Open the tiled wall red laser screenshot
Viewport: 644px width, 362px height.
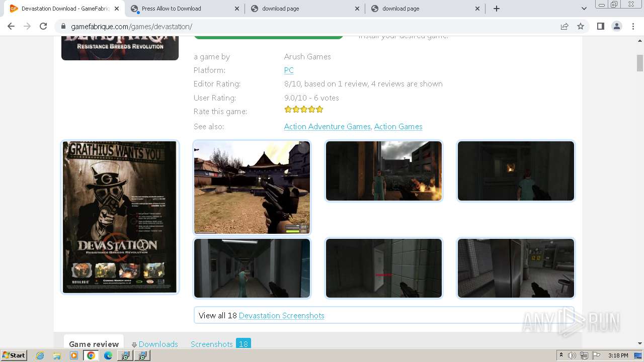(384, 268)
